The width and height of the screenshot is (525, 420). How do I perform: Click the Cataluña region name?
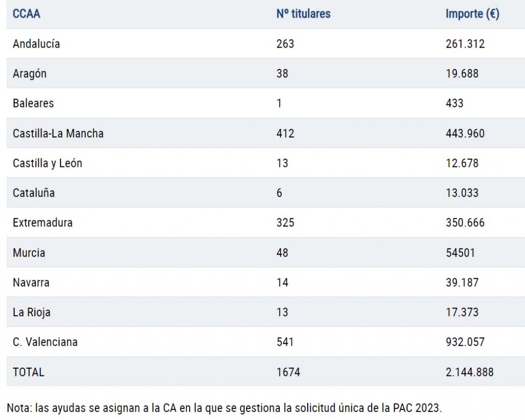pos(34,193)
